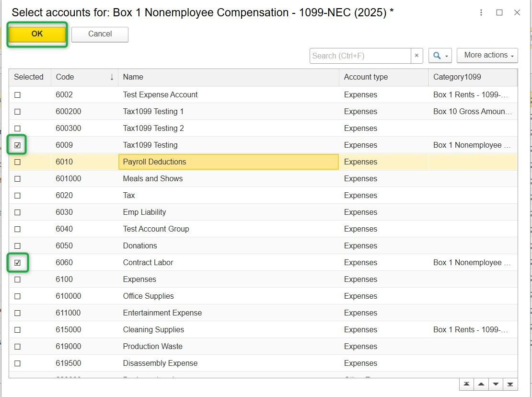Image resolution: width=532 pixels, height=397 pixels.
Task: Select the 6010 Payroll Deductions checkbox
Action: tap(18, 162)
